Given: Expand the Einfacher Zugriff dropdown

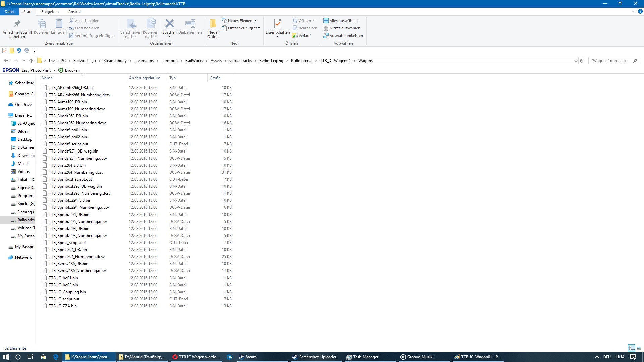Looking at the screenshot, I should click(x=241, y=28).
